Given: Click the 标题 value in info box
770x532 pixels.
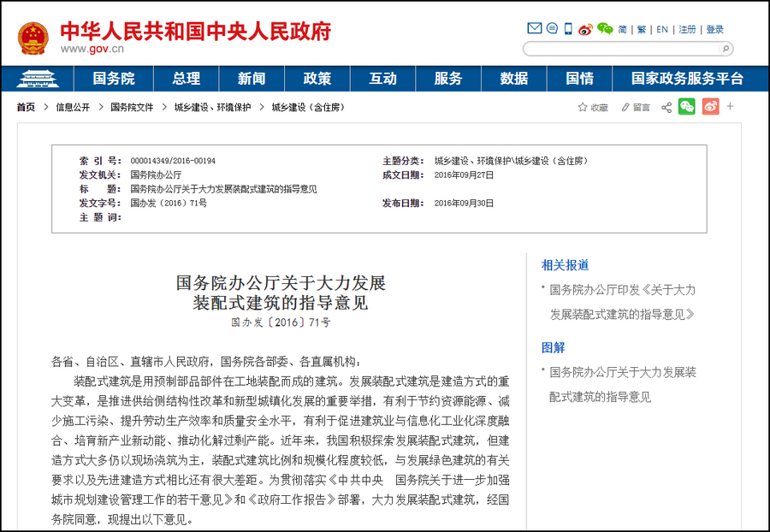Looking at the screenshot, I should (x=223, y=189).
